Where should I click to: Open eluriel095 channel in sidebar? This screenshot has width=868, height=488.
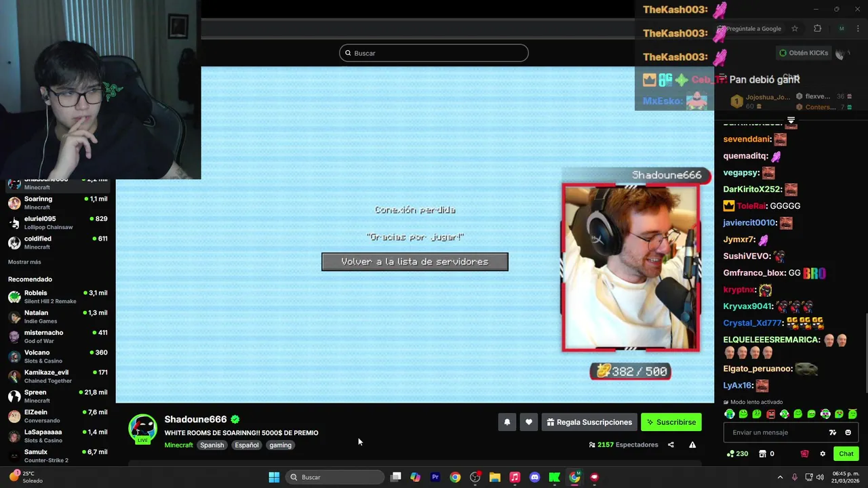coord(58,222)
